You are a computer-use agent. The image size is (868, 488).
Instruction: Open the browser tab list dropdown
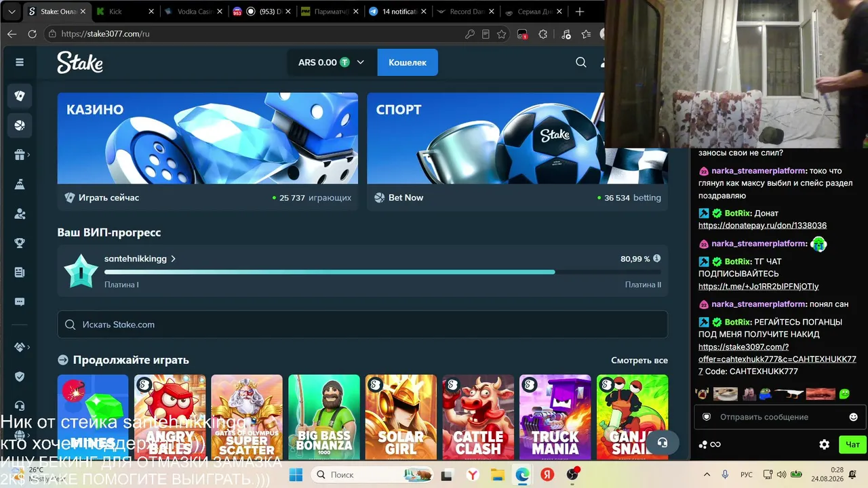point(12,12)
